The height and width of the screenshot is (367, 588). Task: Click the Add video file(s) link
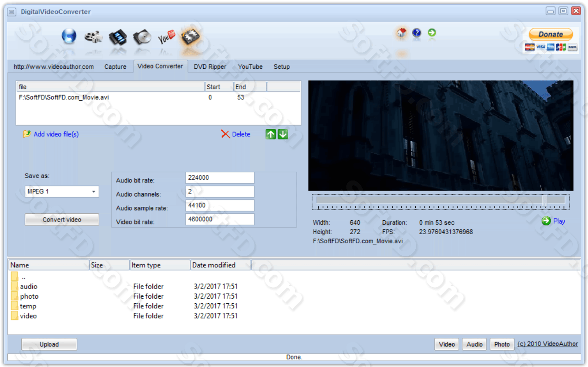tap(56, 134)
